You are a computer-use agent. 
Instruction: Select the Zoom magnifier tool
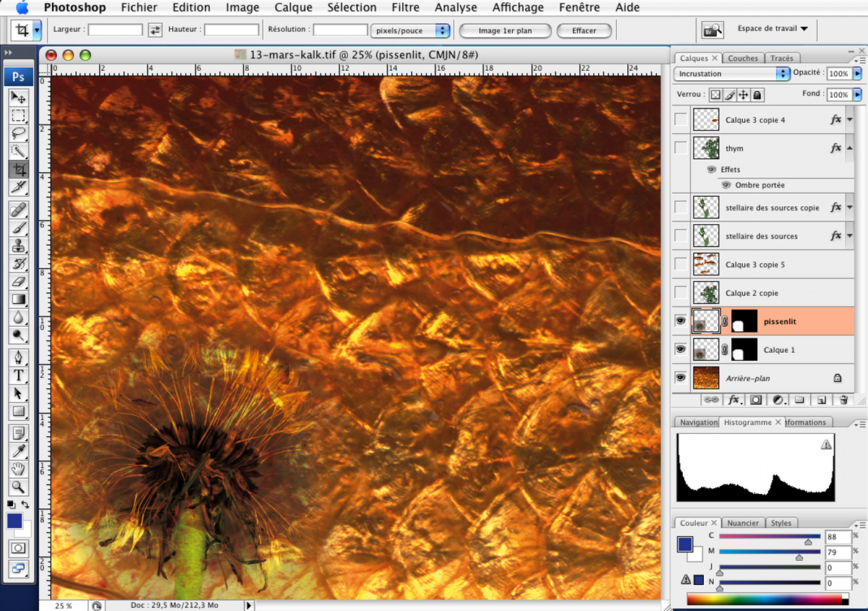[x=19, y=487]
